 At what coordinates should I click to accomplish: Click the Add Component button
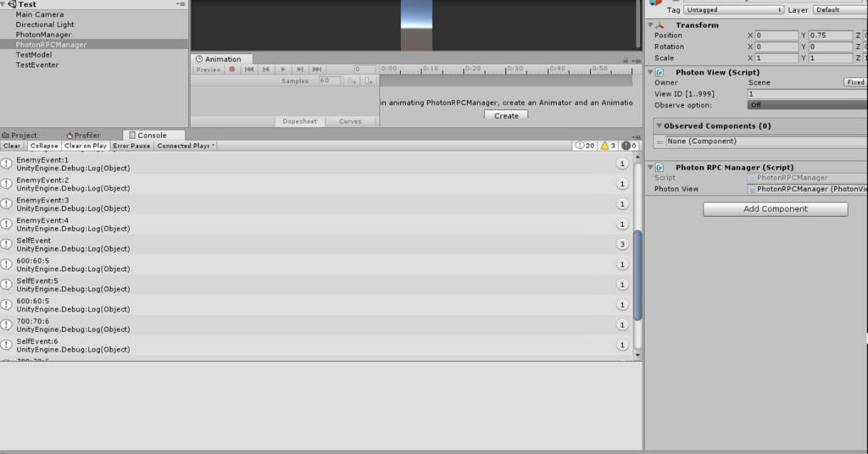(775, 209)
